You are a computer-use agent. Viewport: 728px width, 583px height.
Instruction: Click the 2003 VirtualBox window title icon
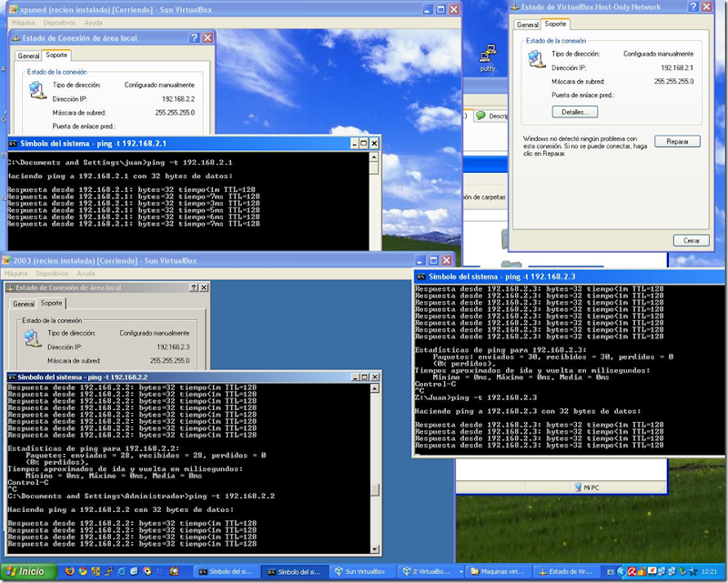[x=6, y=260]
